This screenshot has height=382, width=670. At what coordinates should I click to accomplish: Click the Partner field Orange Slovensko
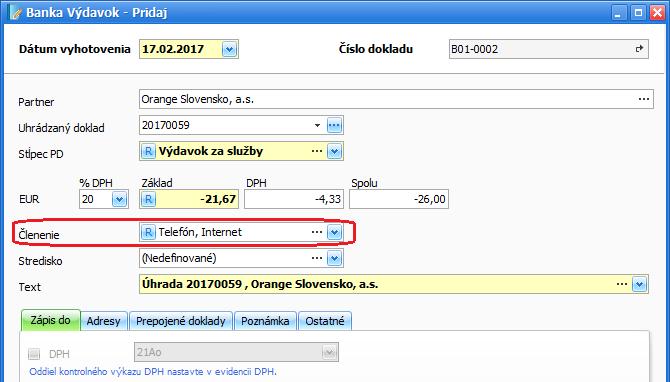(x=396, y=99)
